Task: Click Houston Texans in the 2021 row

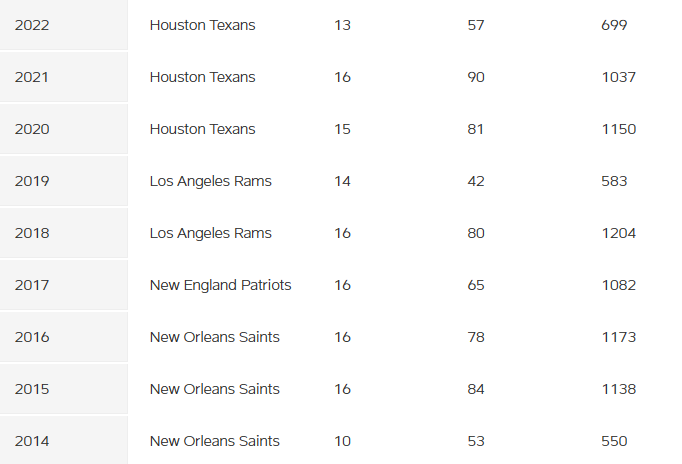Action: (x=202, y=77)
